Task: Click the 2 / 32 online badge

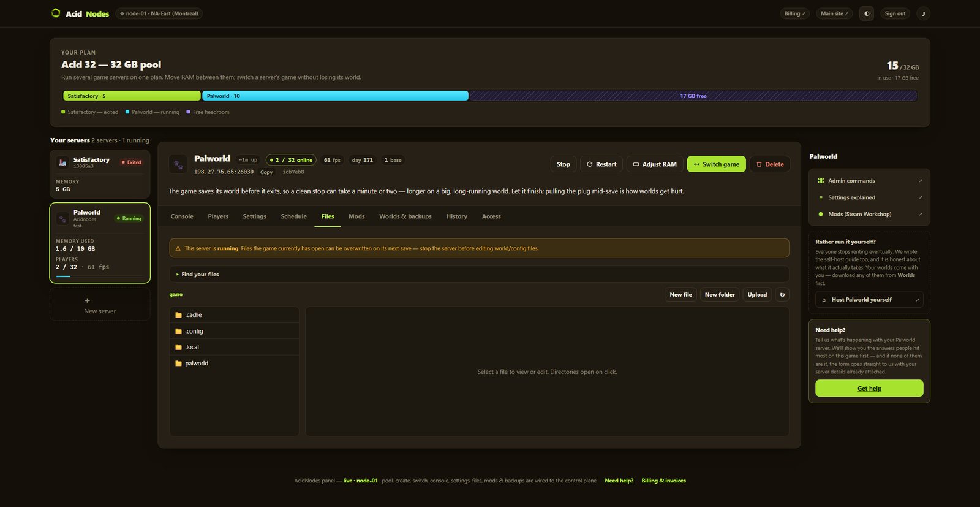Action: point(291,160)
